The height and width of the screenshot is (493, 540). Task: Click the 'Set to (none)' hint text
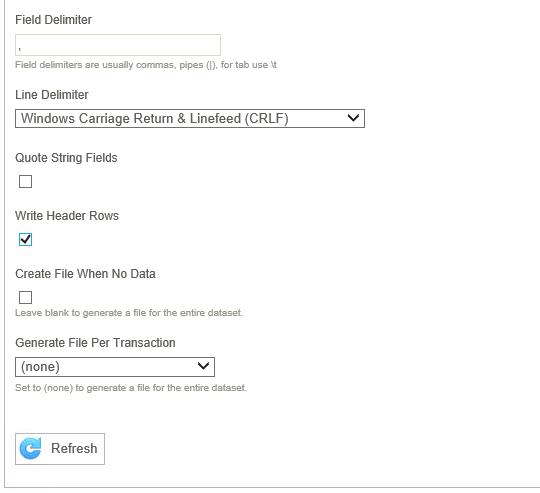(x=131, y=388)
